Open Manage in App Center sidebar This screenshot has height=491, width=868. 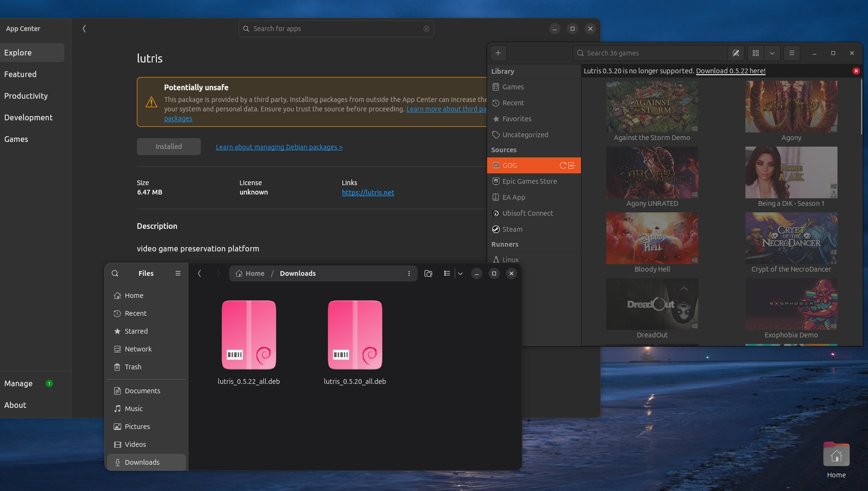tap(32, 383)
